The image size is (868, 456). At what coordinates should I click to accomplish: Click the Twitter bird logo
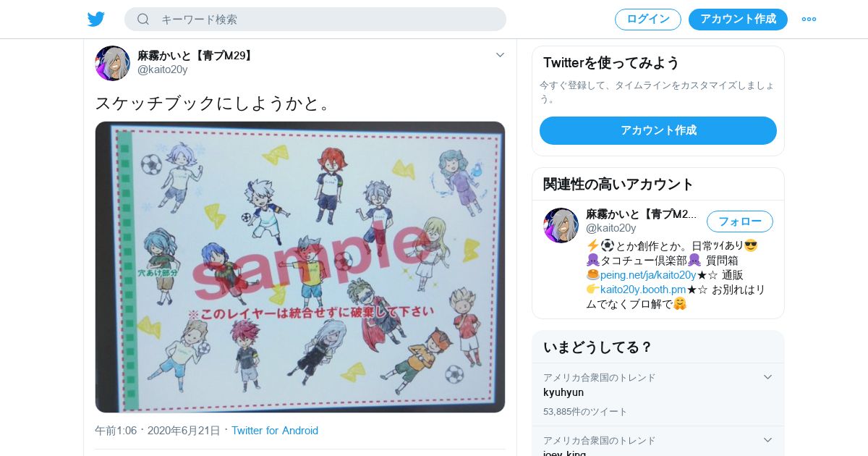(96, 20)
